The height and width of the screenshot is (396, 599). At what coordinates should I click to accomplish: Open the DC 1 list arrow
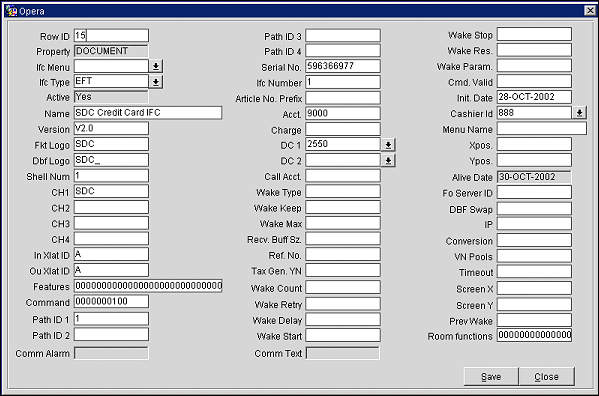click(x=388, y=145)
